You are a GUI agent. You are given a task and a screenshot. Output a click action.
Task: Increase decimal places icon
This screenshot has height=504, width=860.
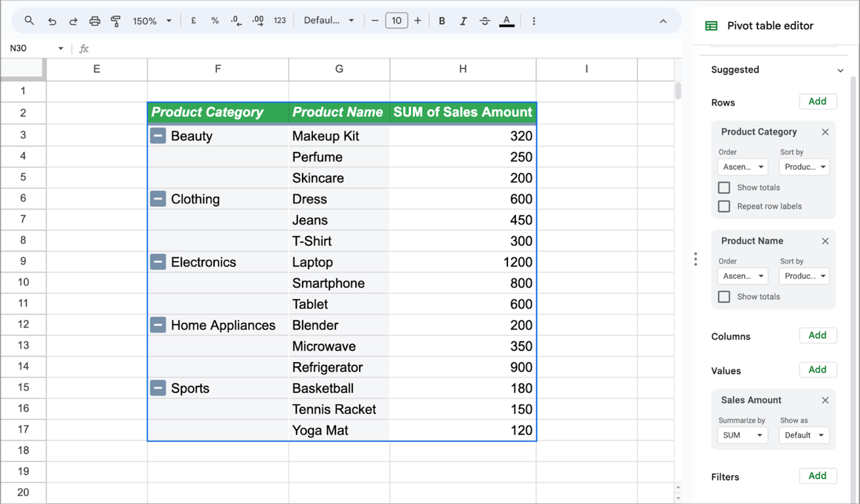coord(258,21)
